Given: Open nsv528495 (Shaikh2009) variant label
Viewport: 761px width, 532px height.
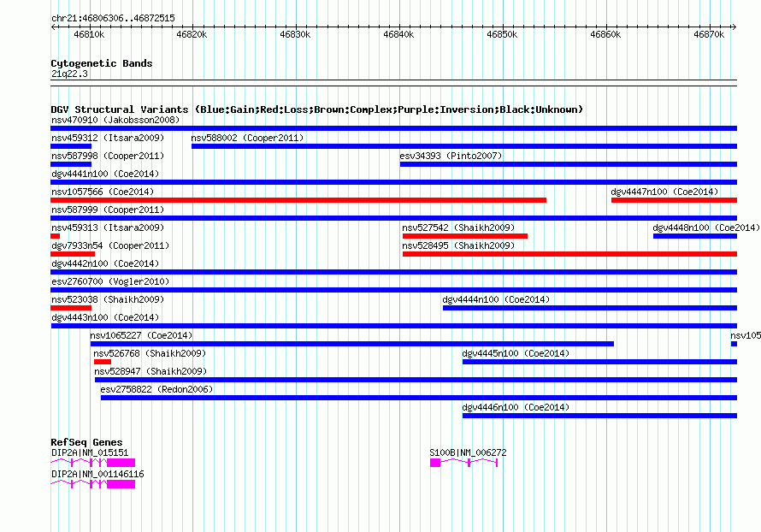Looking at the screenshot, I should [458, 245].
